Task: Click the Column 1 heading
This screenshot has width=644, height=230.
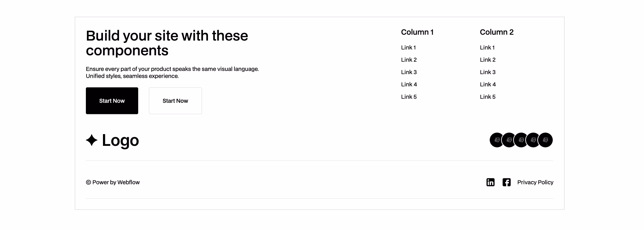Action: coord(417,32)
